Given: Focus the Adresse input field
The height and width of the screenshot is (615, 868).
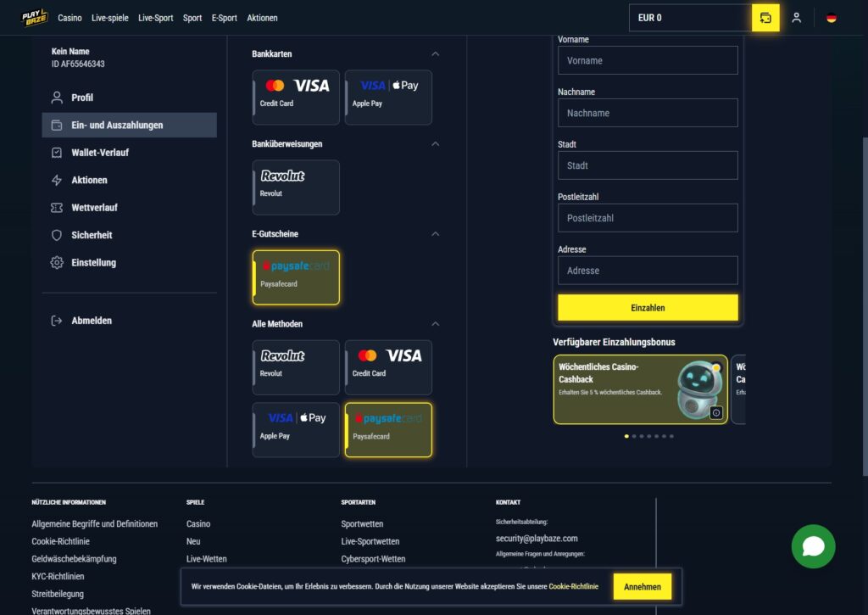Looking at the screenshot, I should click(648, 271).
